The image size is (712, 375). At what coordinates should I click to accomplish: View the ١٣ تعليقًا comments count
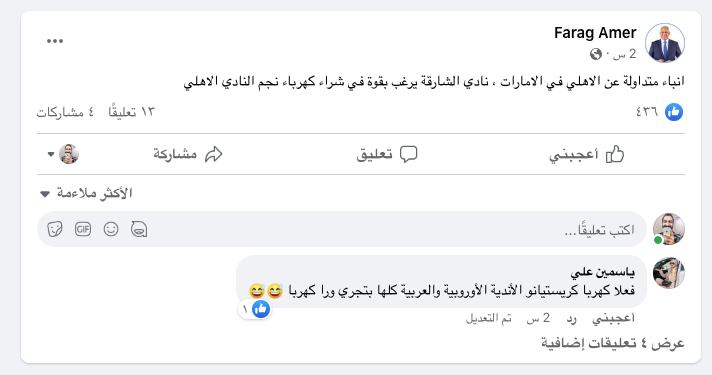pyautogui.click(x=132, y=112)
